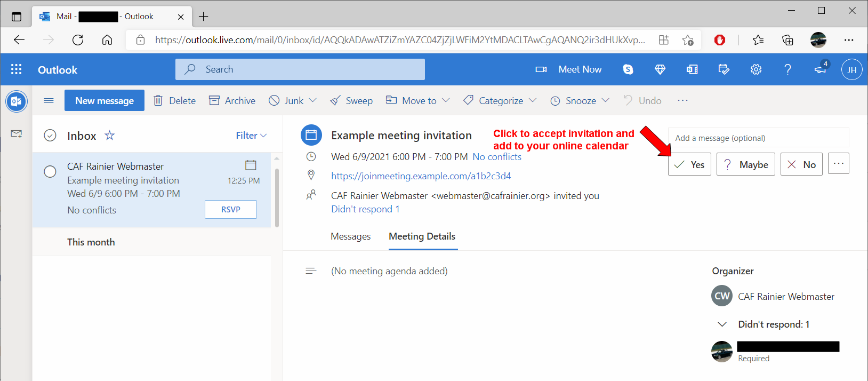
Task: Open Skype from the Outlook header
Action: coord(628,69)
